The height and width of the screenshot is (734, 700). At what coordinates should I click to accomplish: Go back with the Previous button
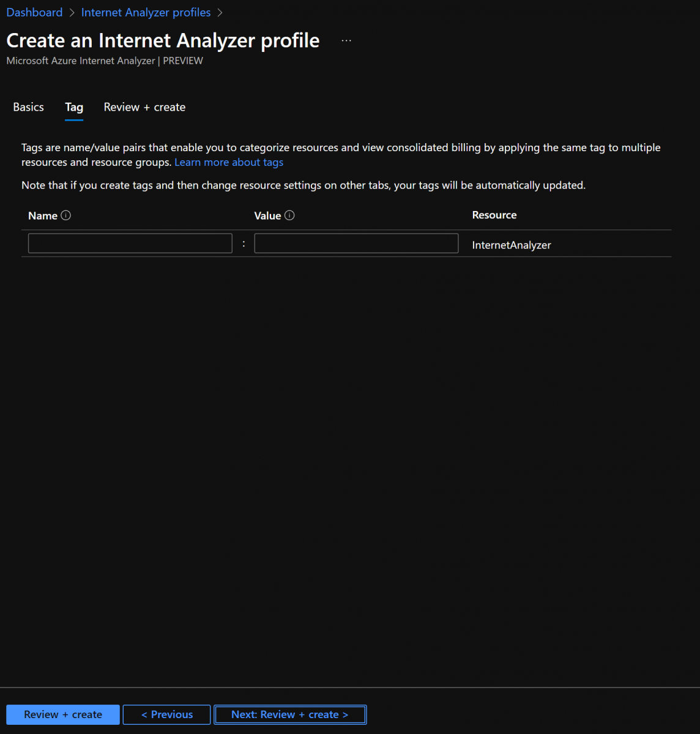(167, 714)
